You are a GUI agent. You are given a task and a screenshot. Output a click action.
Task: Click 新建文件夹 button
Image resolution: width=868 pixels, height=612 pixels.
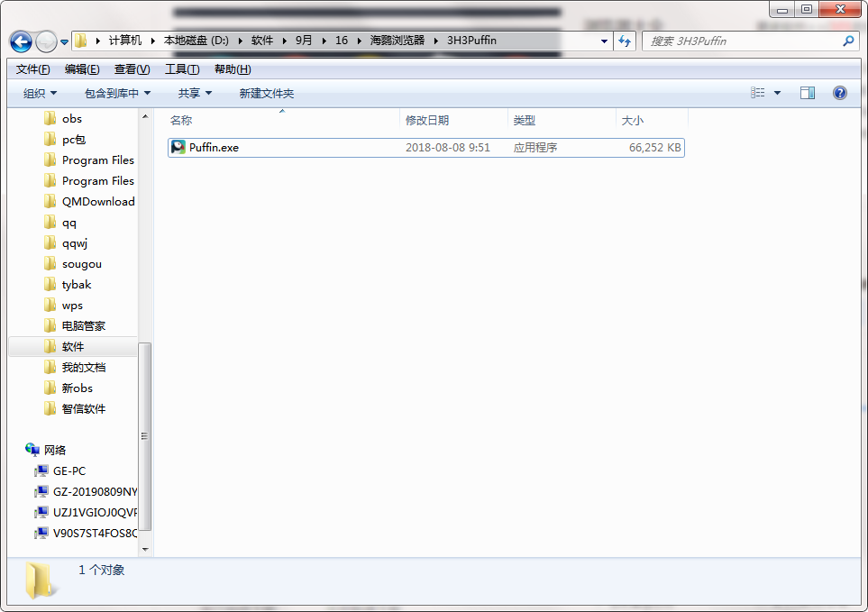[266, 93]
